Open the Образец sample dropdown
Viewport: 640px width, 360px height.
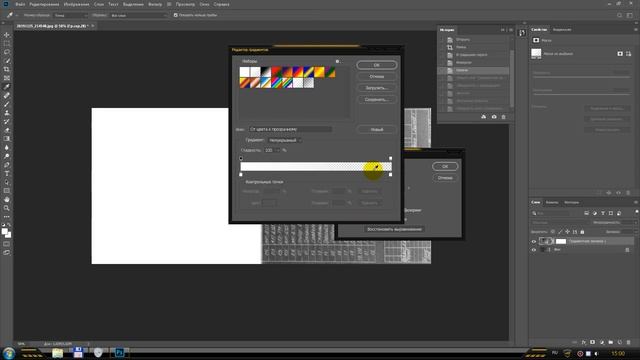(138, 15)
